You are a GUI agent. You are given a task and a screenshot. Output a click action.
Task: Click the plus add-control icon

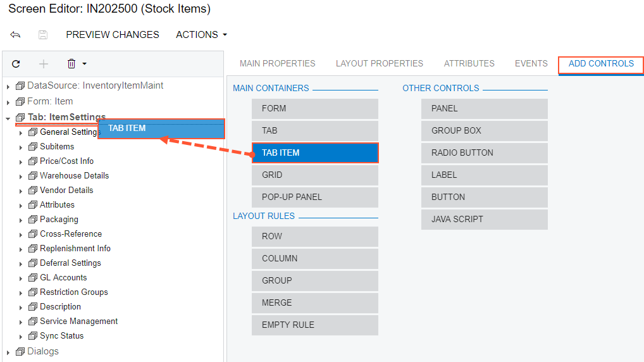(44, 64)
